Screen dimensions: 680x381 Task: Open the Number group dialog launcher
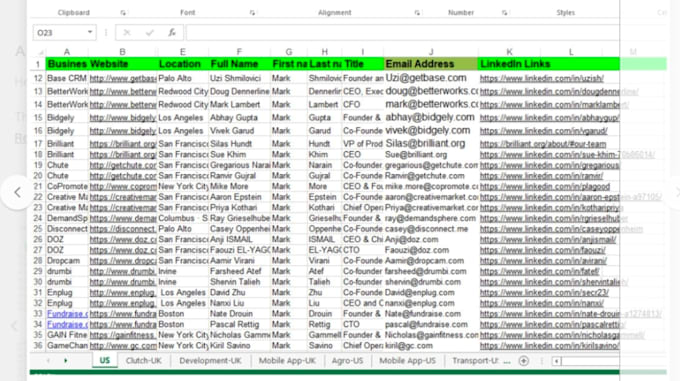(x=504, y=13)
